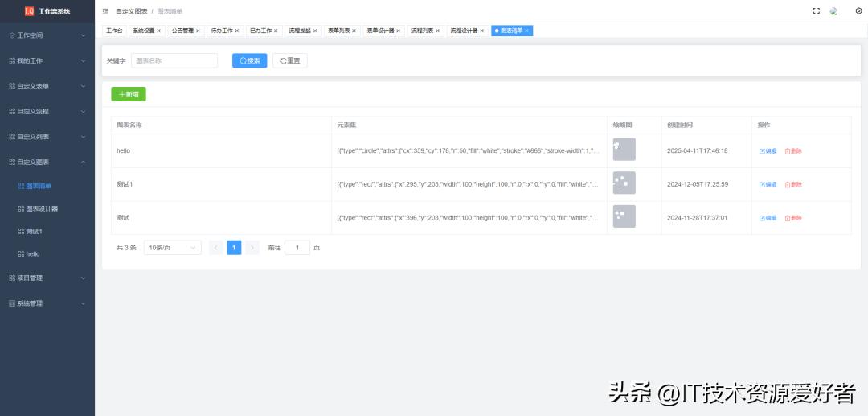Focus the 图表名称 keyword input field
The width and height of the screenshot is (868, 416).
(174, 60)
